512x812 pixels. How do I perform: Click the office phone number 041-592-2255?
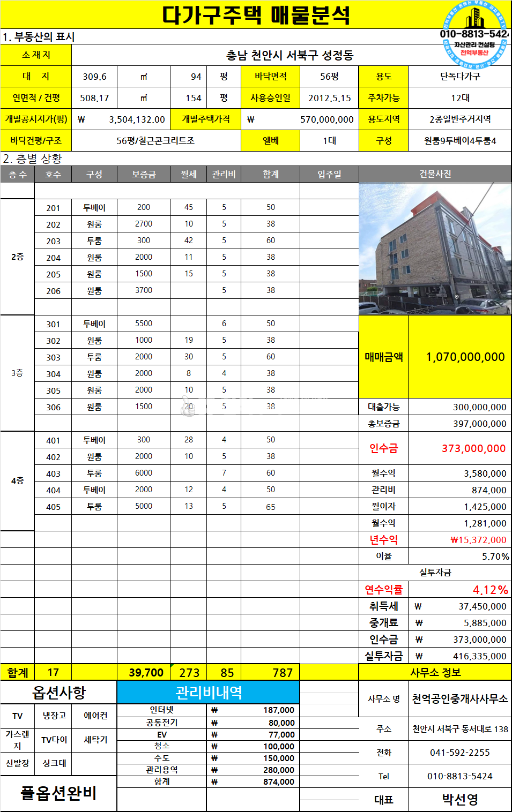460,753
